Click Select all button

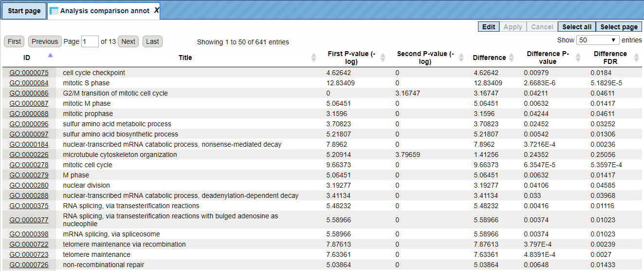(577, 27)
